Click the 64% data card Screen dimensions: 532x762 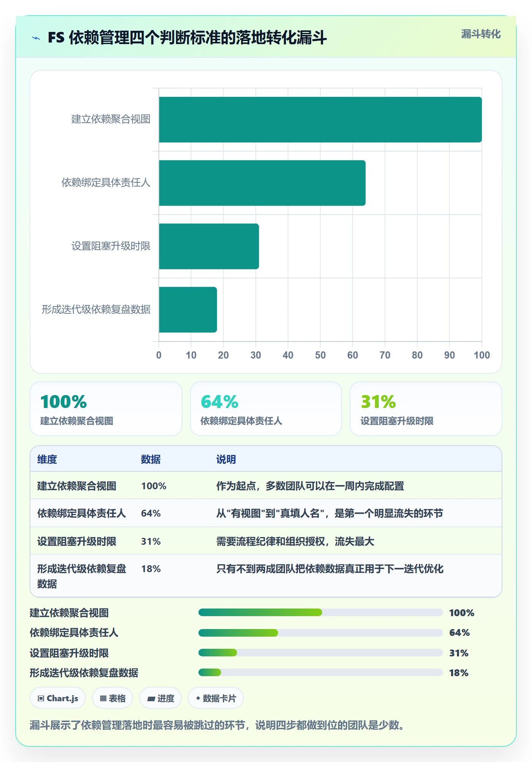tap(266, 409)
